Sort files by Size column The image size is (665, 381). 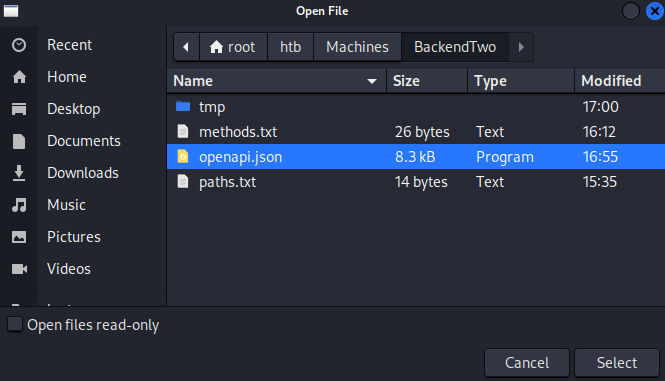coord(427,81)
